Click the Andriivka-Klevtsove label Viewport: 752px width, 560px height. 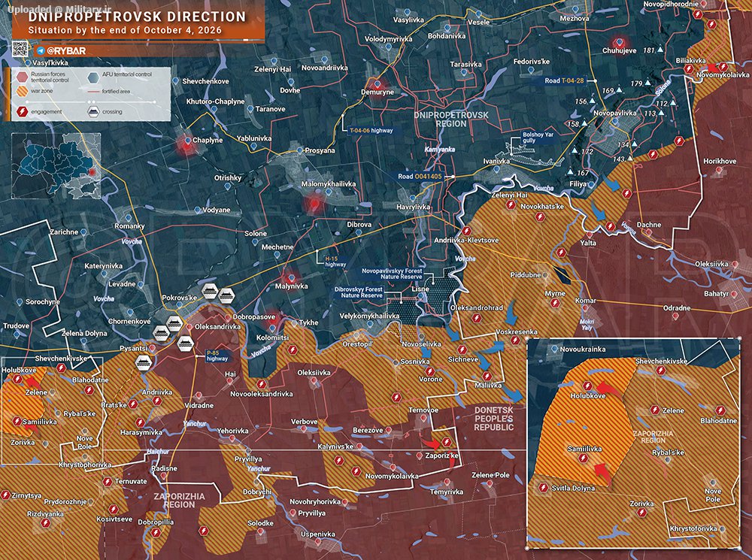click(x=466, y=241)
